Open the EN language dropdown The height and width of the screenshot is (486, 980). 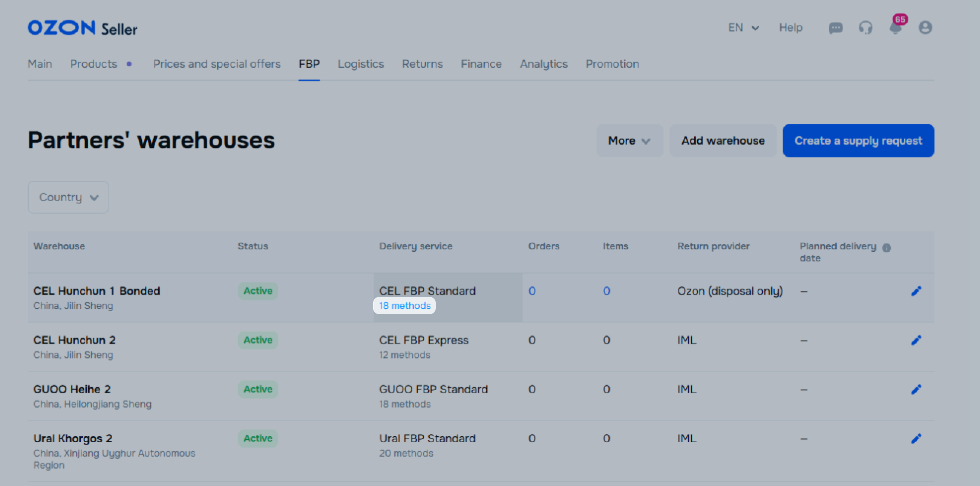tap(743, 28)
